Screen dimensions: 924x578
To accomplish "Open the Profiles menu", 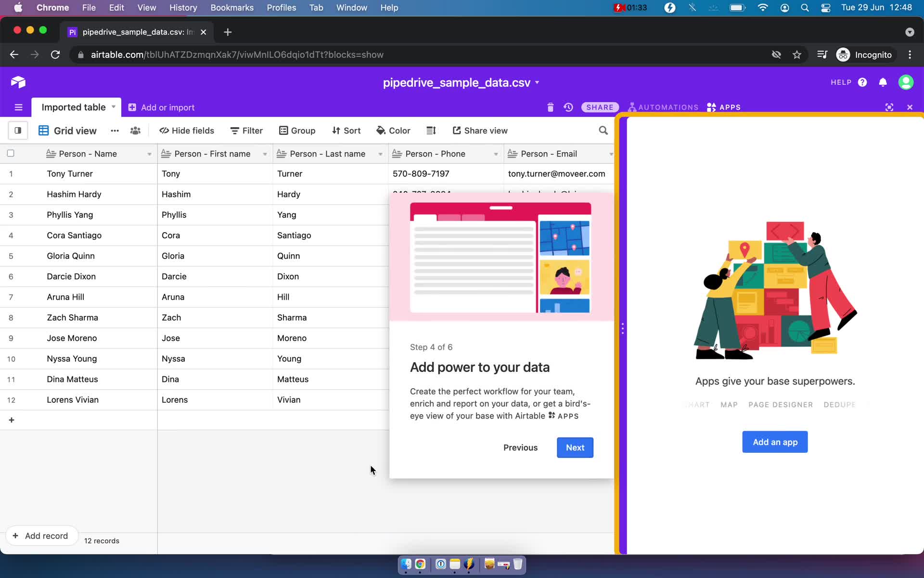I will [x=282, y=8].
